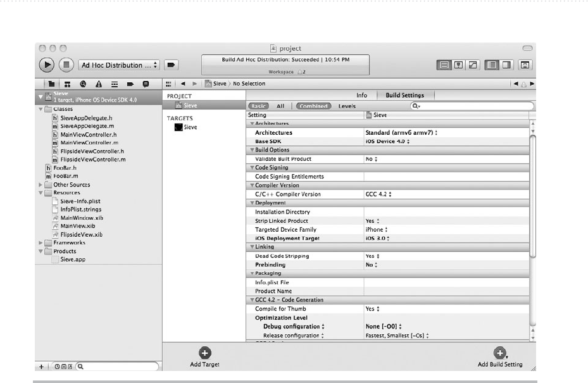Show the Issue navigator warning icon

coord(99,84)
